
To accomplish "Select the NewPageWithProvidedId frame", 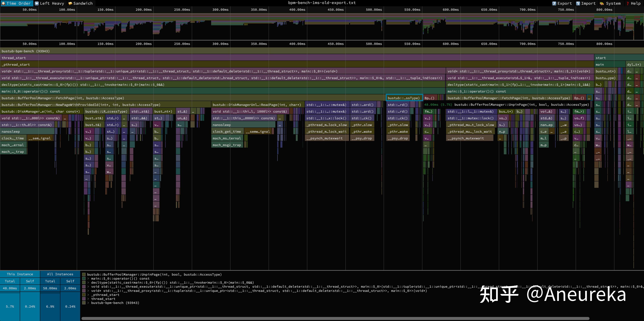I will coord(105,105).
